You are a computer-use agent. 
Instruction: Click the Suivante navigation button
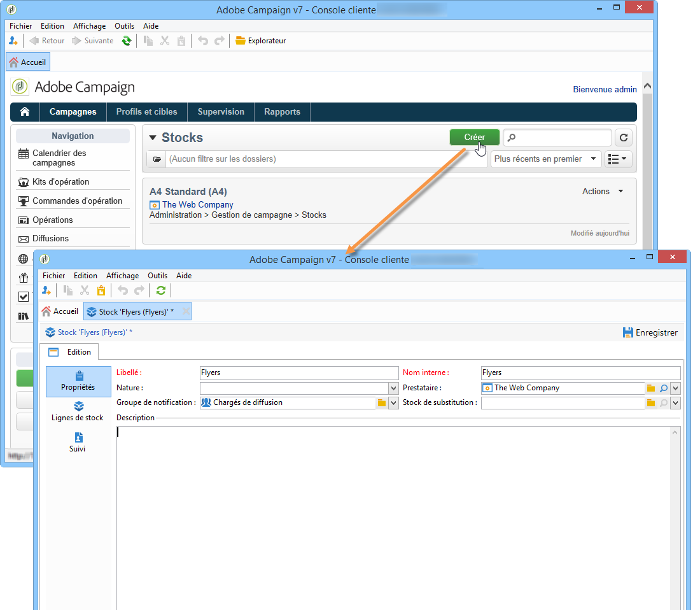point(93,41)
